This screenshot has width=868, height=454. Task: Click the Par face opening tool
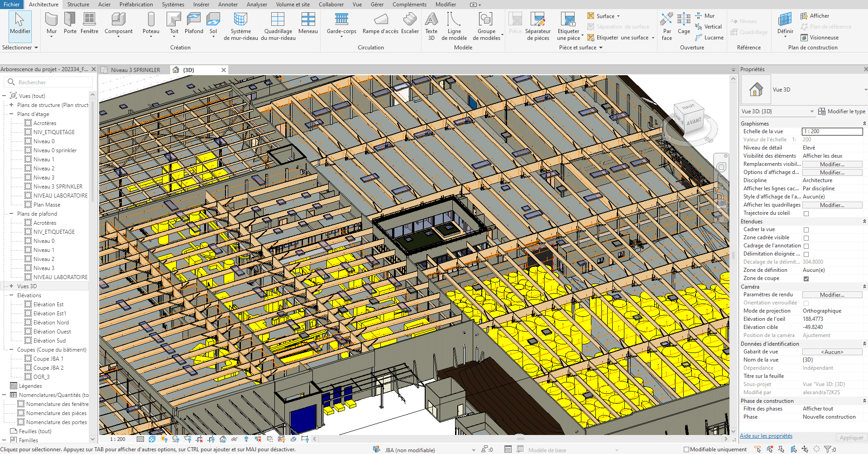667,26
